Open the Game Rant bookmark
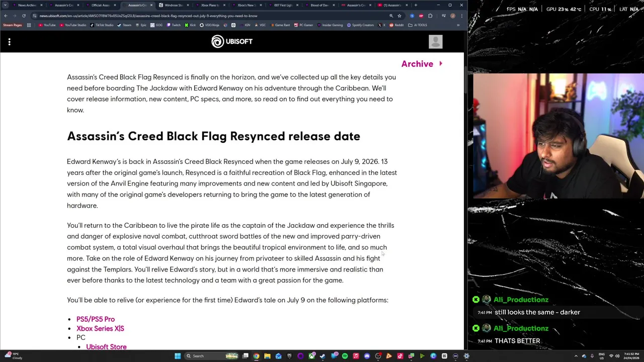 coord(280,25)
